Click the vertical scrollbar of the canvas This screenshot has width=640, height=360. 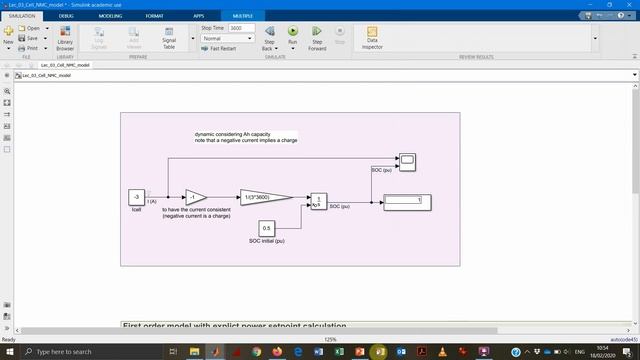[x=636, y=141]
